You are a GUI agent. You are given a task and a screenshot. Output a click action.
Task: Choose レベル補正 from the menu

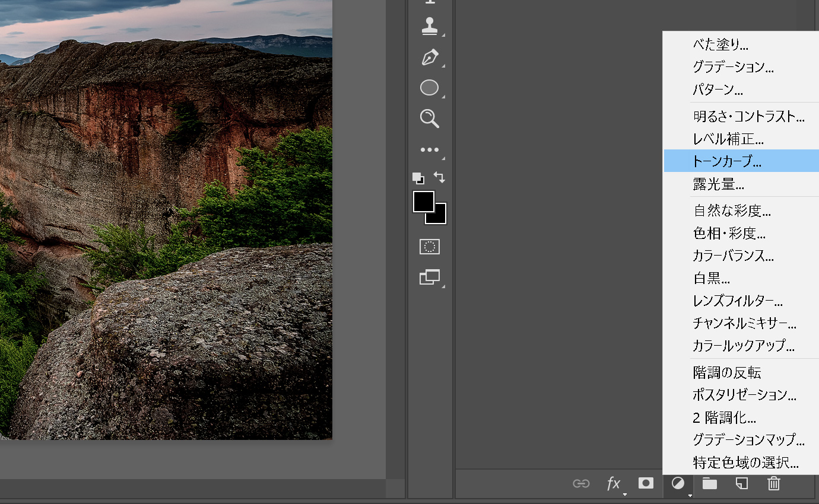[728, 139]
